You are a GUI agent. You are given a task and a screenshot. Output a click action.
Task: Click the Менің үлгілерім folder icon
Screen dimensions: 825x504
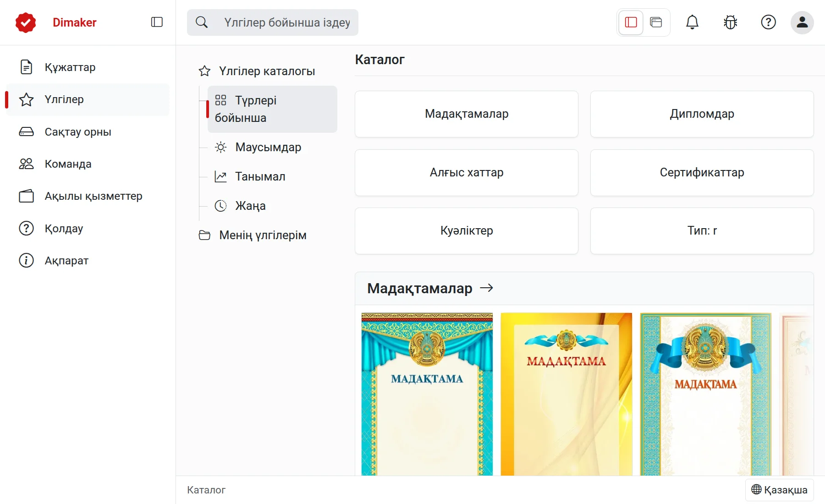click(x=204, y=235)
